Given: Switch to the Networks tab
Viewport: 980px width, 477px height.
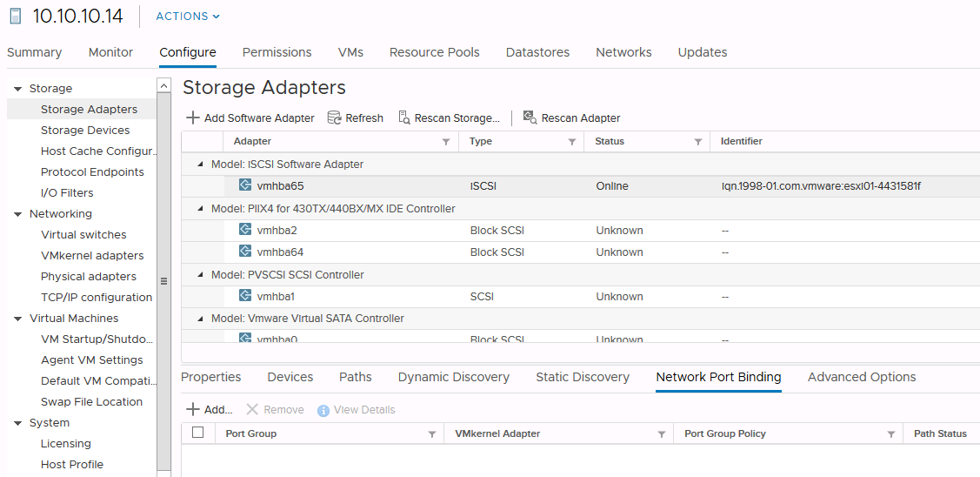Looking at the screenshot, I should pos(623,52).
